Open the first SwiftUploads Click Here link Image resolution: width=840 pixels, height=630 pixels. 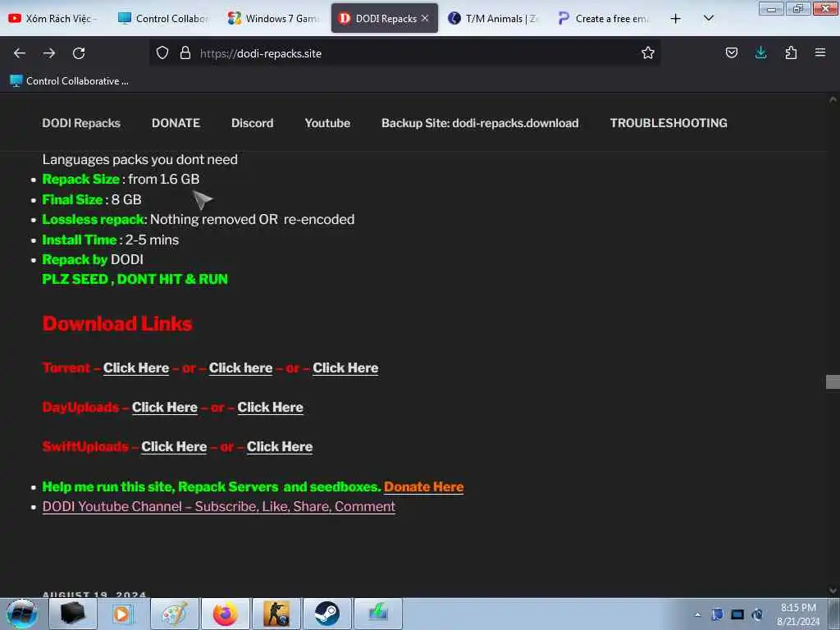pos(174,447)
